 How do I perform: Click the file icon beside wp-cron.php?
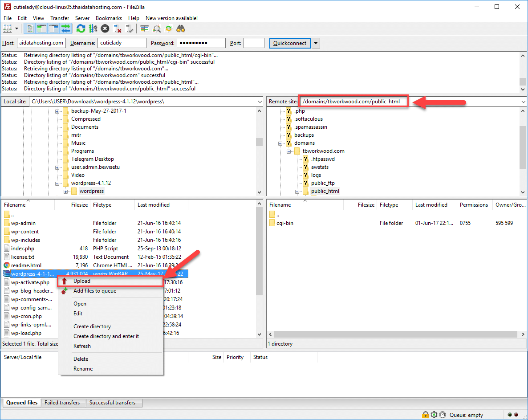(7, 316)
